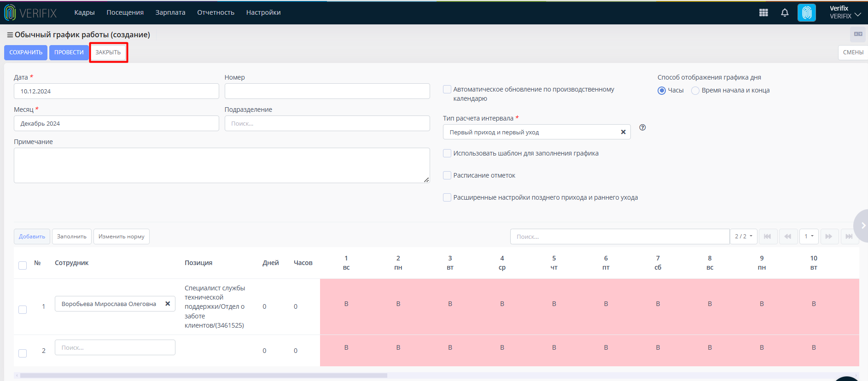Select Время начала и конца option

[x=695, y=91]
